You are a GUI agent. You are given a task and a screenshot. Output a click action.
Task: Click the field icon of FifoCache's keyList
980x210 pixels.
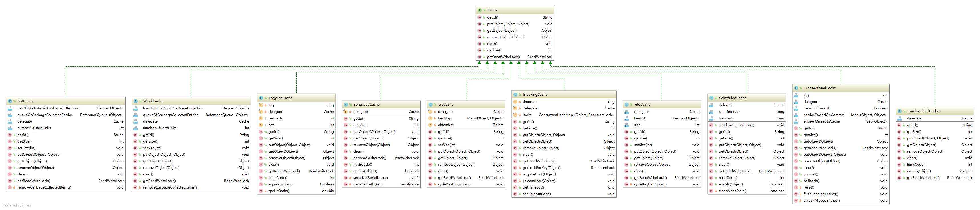tap(627, 118)
